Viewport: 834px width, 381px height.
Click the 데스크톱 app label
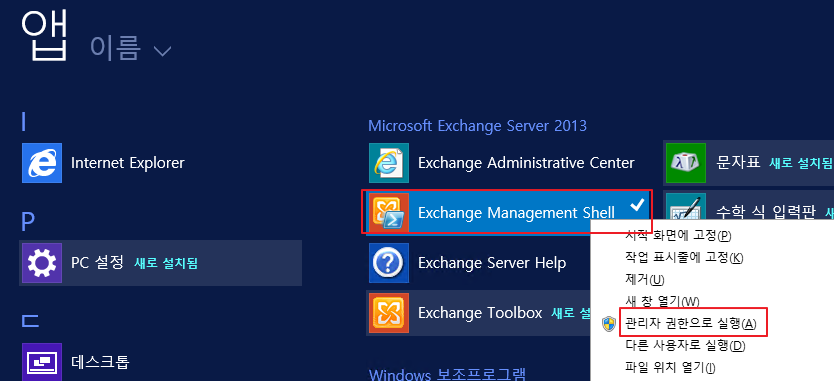tap(100, 362)
